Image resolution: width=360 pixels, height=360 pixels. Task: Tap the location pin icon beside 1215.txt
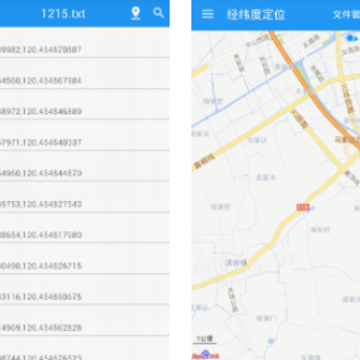tap(136, 13)
